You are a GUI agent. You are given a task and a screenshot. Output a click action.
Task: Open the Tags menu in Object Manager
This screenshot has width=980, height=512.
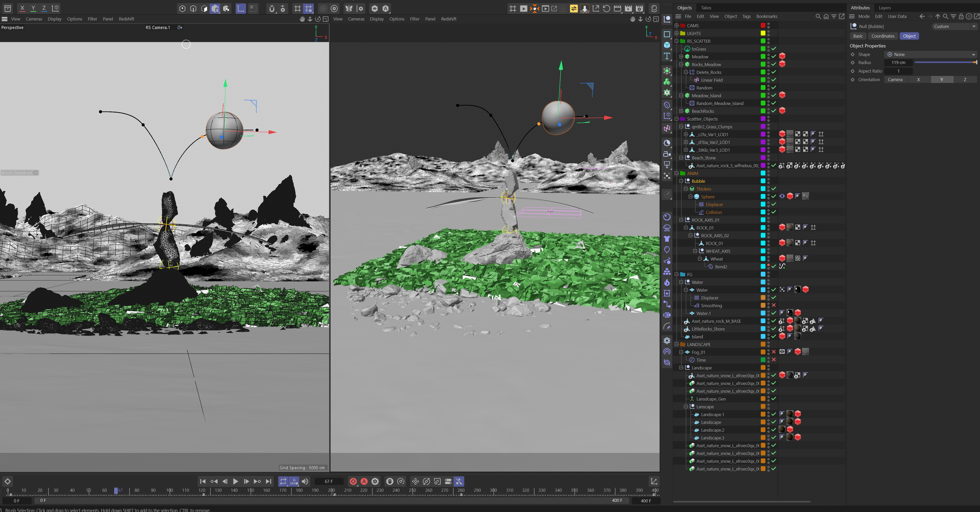click(746, 16)
